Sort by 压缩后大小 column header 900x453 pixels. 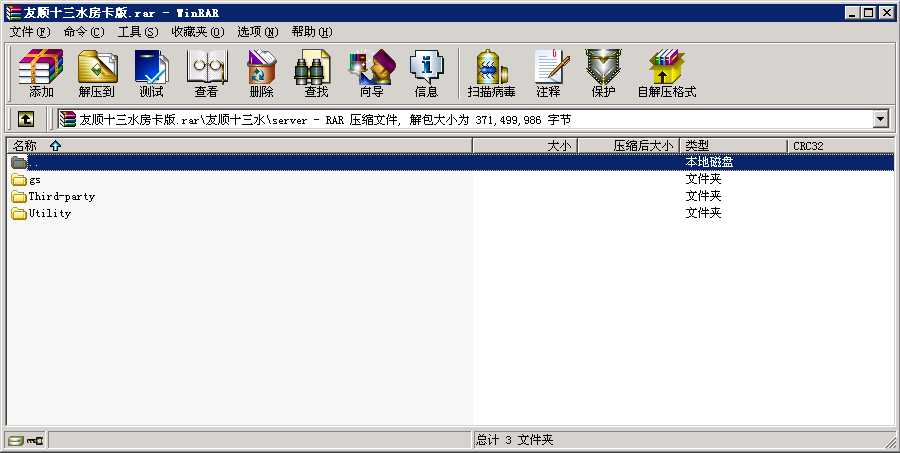629,146
